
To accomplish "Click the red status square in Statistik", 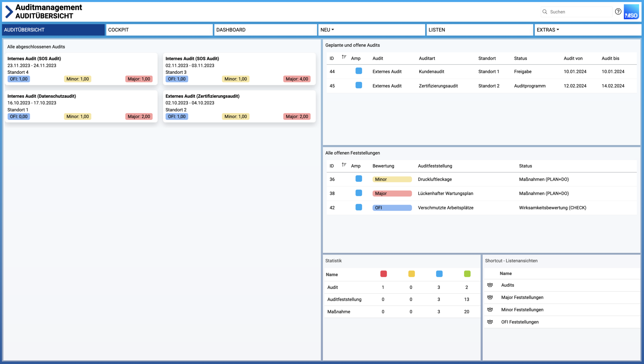I will 383,274.
